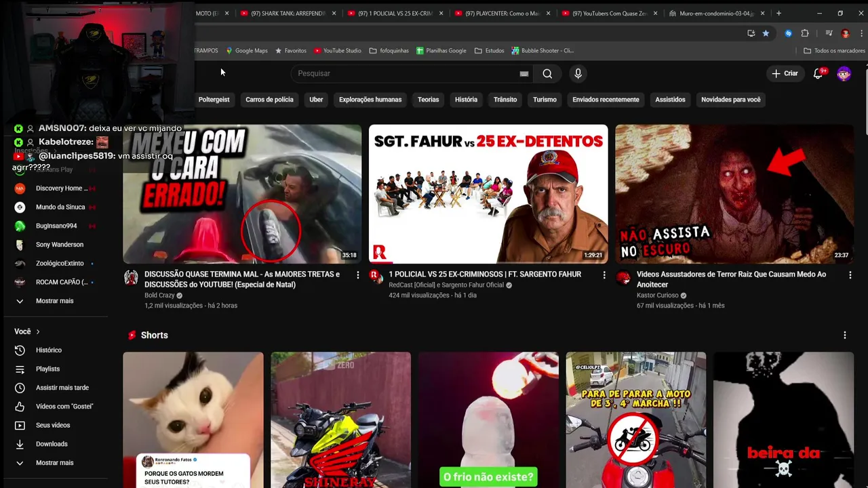Select the Trânsito filter chip

[505, 100]
